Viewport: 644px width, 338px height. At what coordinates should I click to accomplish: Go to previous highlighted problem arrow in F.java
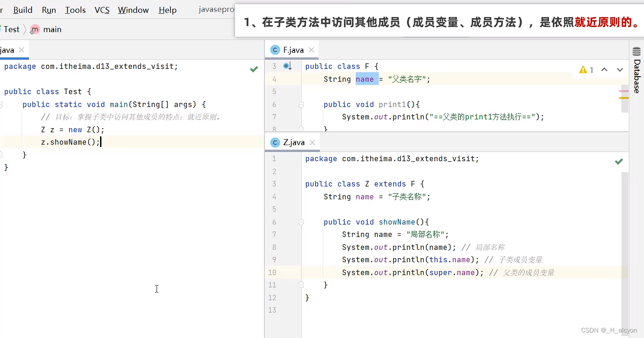[x=605, y=70]
